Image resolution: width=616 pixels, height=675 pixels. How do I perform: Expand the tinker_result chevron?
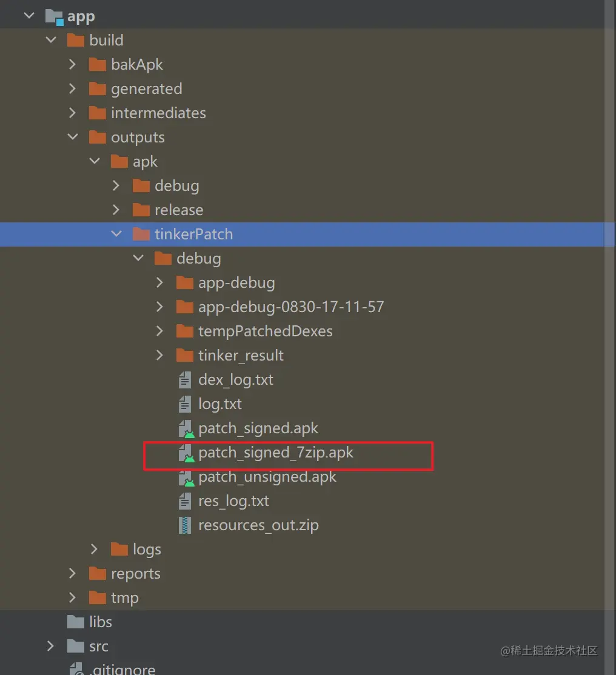[160, 355]
